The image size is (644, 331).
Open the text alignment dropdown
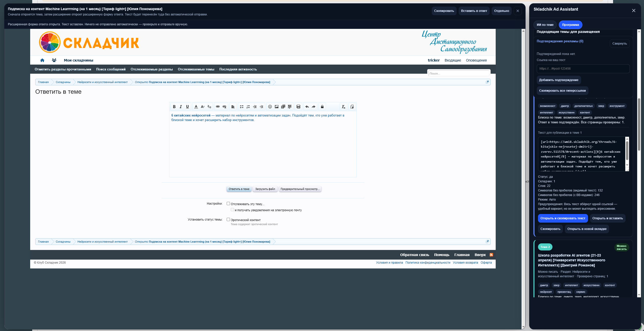point(233,107)
